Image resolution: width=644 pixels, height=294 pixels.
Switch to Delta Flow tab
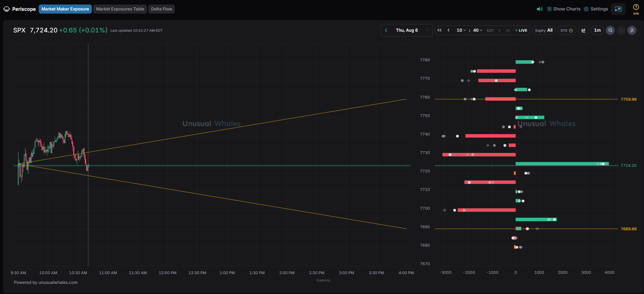tap(162, 9)
